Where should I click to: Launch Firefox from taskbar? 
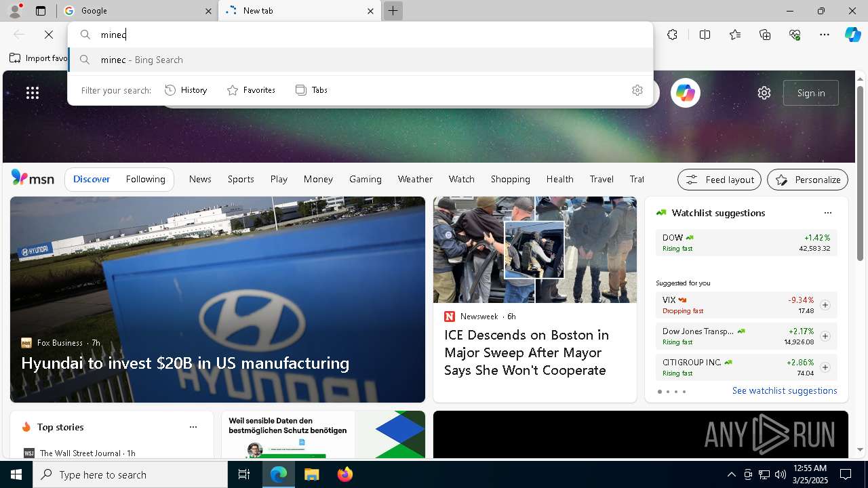(x=344, y=474)
